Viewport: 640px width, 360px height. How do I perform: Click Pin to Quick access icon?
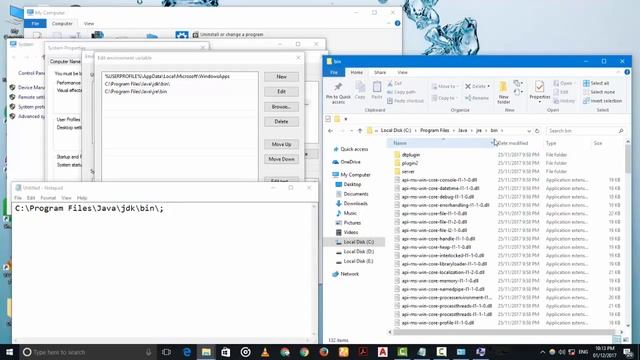[x=338, y=87]
